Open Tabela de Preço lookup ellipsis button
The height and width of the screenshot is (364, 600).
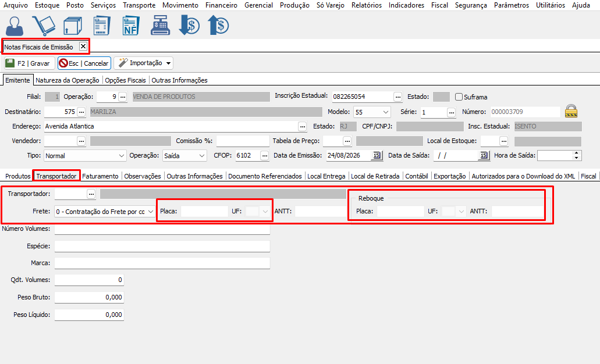[x=347, y=141]
